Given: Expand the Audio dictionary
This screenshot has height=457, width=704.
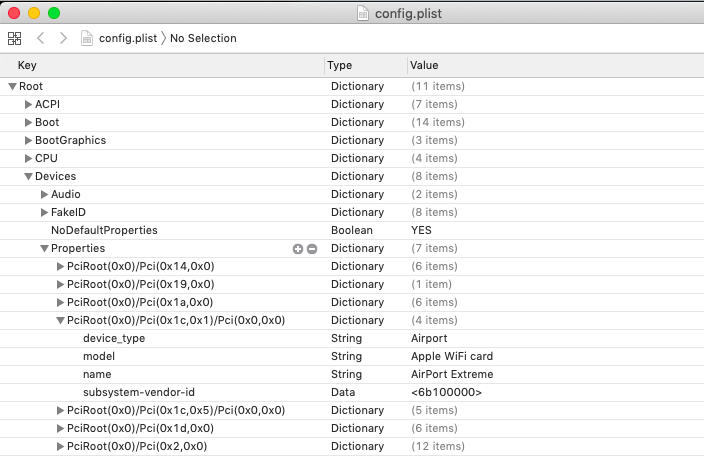Looking at the screenshot, I should [x=44, y=194].
